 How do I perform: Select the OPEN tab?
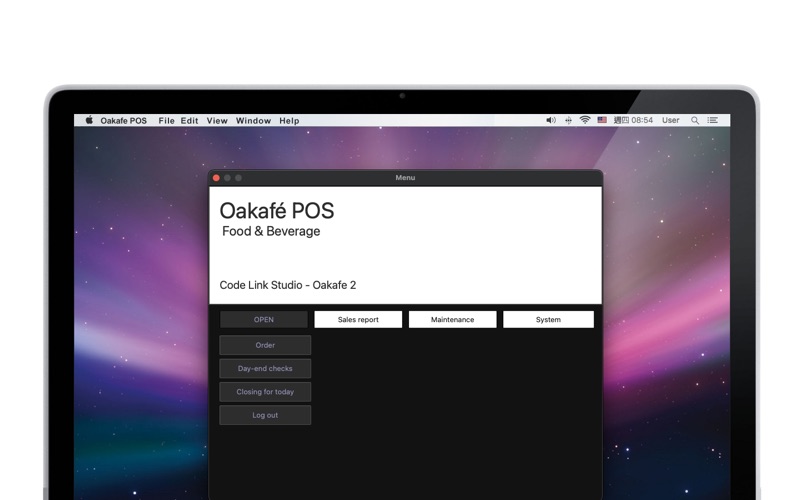coord(264,319)
